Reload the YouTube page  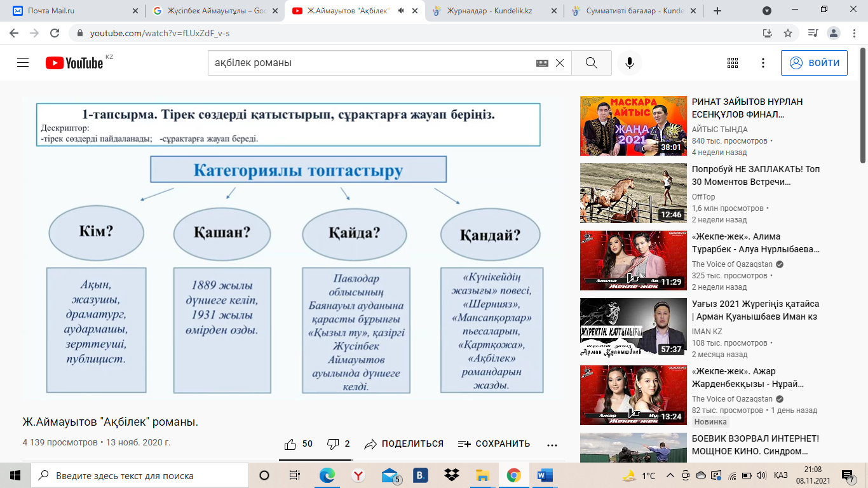pyautogui.click(x=55, y=33)
